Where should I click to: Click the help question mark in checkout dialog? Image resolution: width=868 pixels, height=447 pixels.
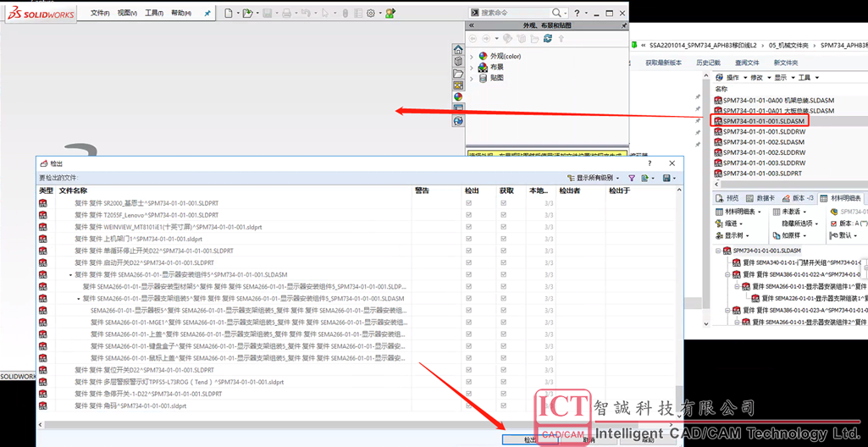pos(650,163)
